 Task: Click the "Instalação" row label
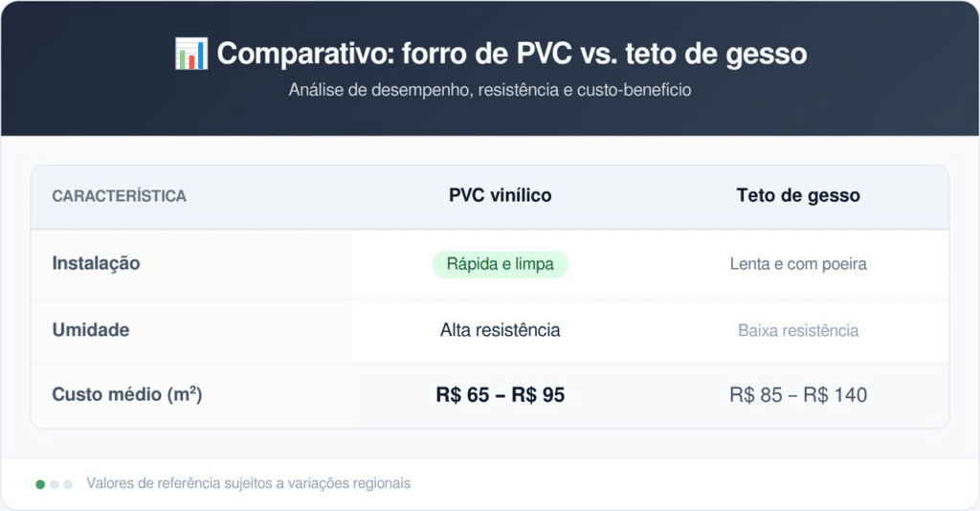pos(96,263)
